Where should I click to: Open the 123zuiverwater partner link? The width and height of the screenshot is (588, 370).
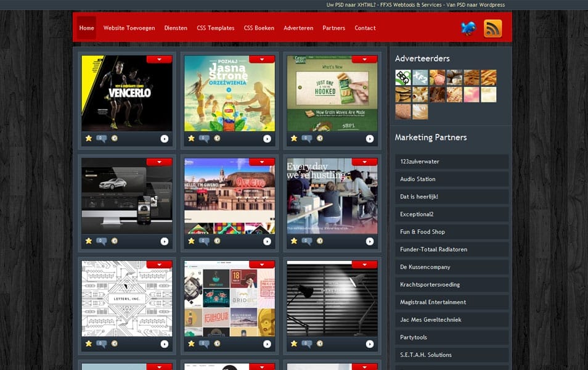pos(452,162)
